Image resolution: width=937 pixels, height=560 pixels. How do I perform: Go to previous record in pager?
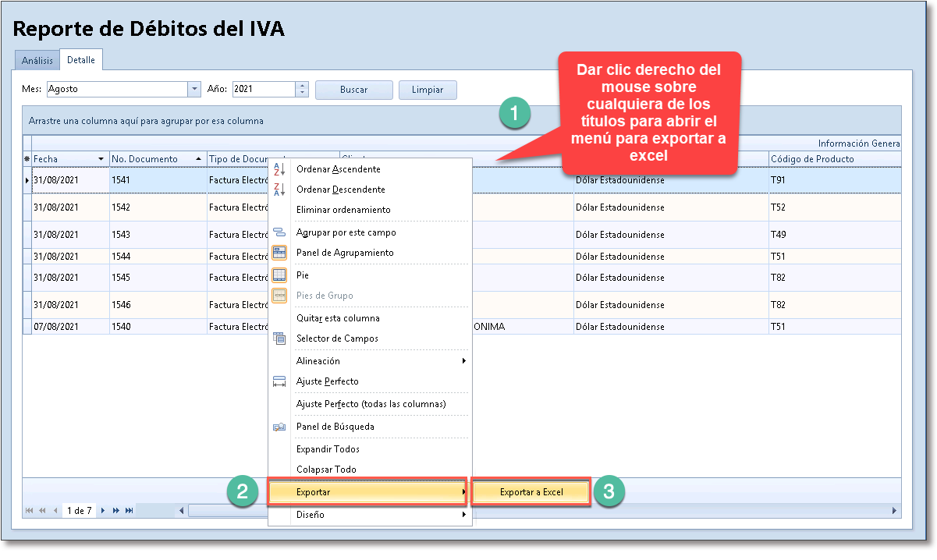point(55,511)
